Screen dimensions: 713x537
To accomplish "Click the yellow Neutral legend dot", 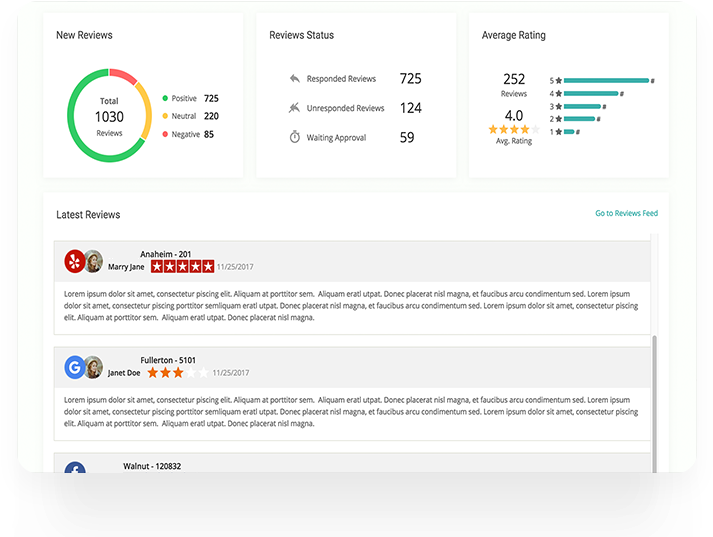I will pyautogui.click(x=165, y=116).
